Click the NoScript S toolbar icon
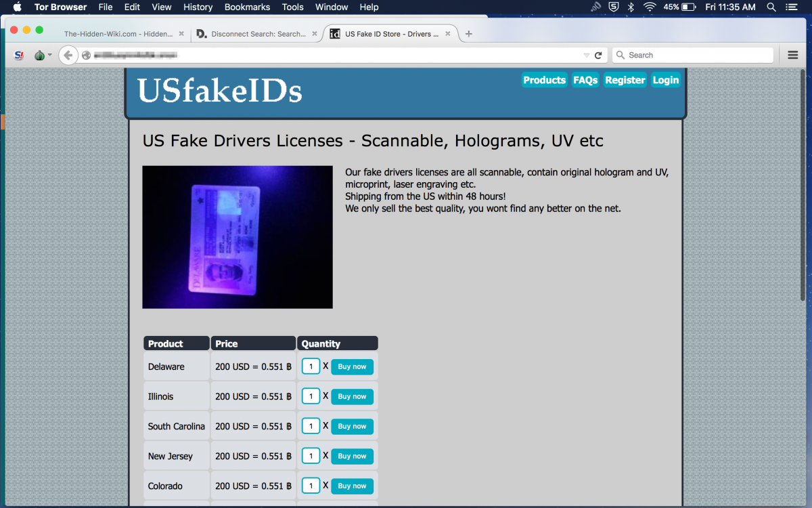The height and width of the screenshot is (508, 812). point(19,56)
